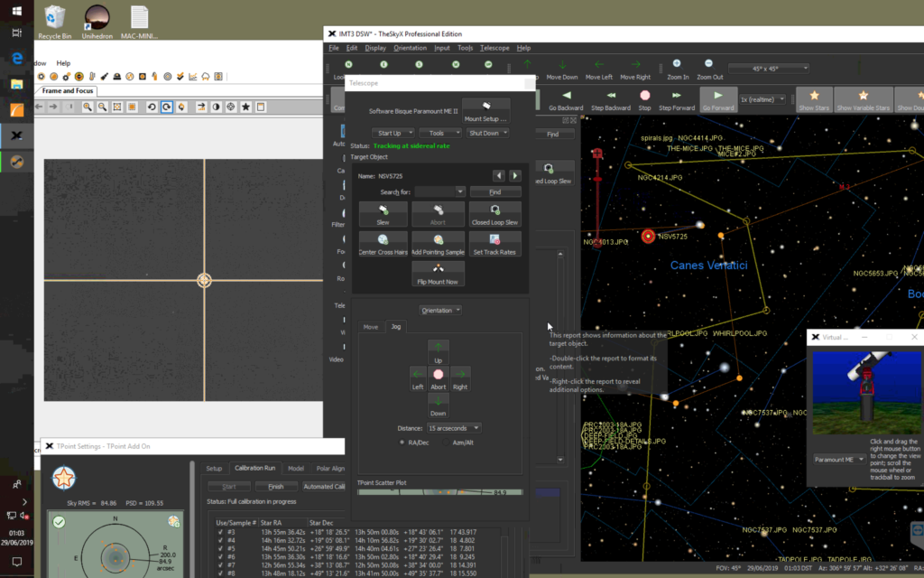
Task: Toggle use checkbox for sample #5
Action: [220, 548]
